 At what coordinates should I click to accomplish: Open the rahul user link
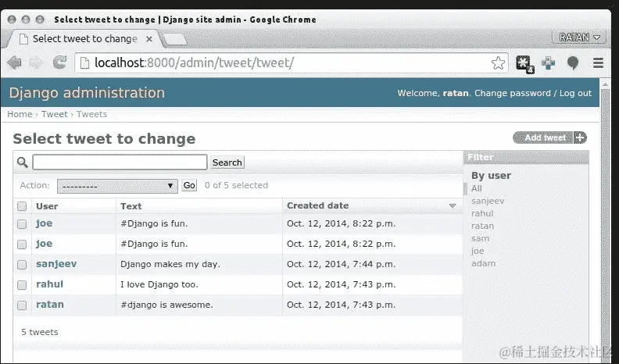(50, 284)
